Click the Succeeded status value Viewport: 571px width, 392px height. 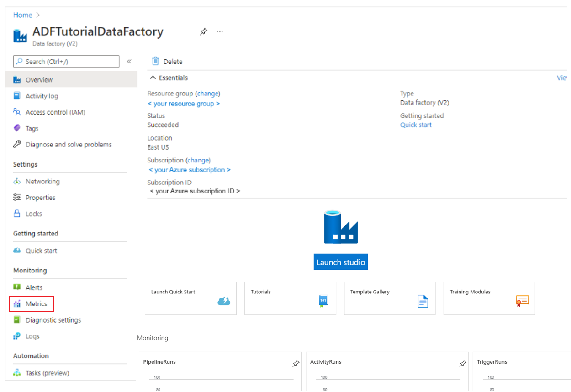pos(163,125)
